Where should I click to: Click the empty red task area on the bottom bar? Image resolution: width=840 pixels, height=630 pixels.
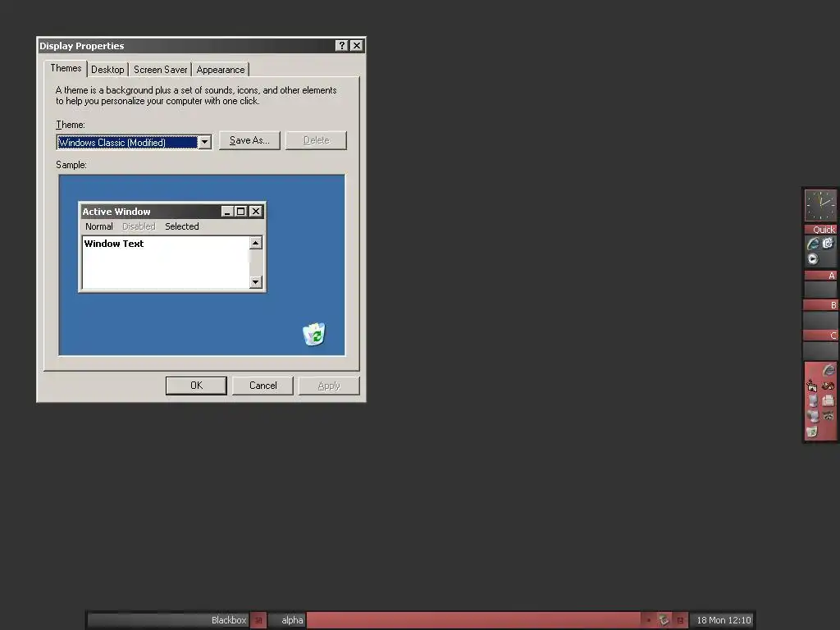pos(473,620)
